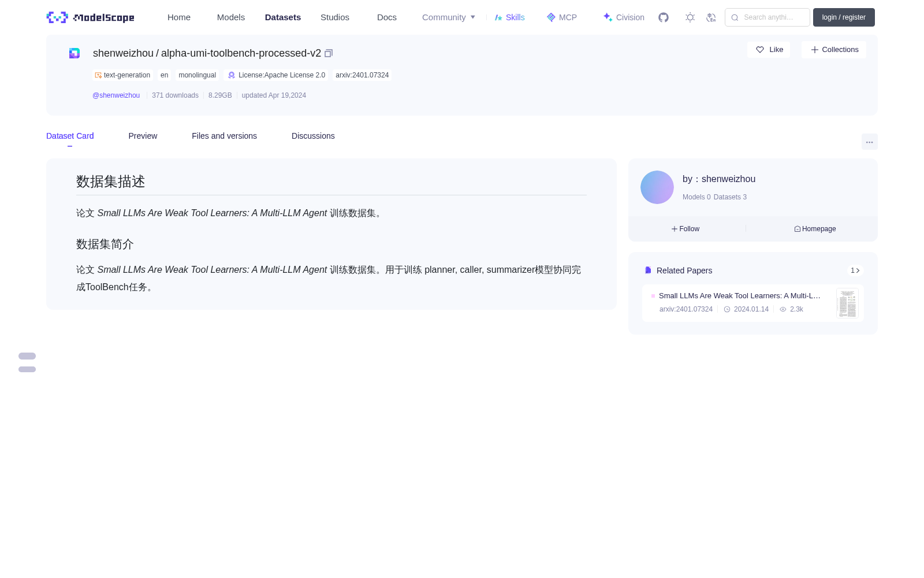Click the 2.3k views count on paper

coord(792,309)
